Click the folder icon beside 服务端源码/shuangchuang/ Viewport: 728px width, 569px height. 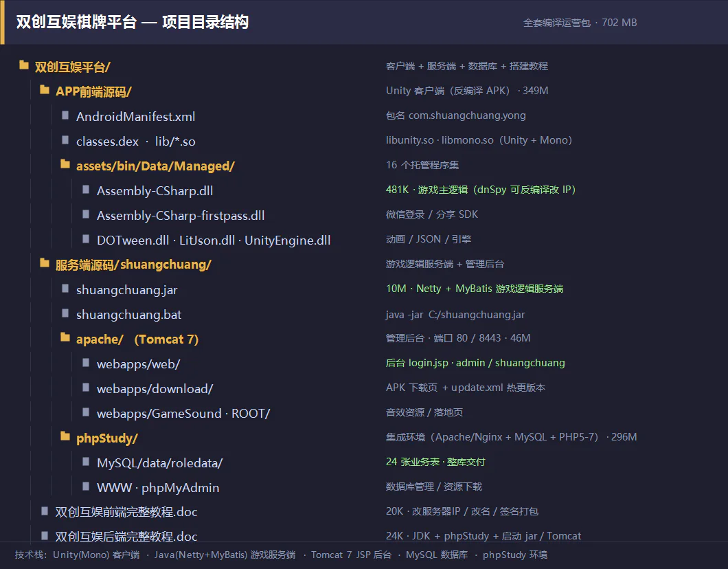point(45,263)
